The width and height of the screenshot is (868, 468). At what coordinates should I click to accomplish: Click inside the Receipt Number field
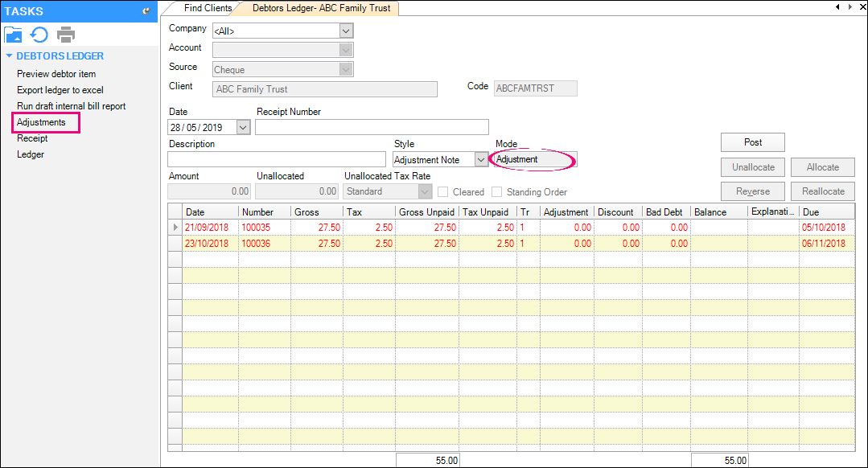370,126
